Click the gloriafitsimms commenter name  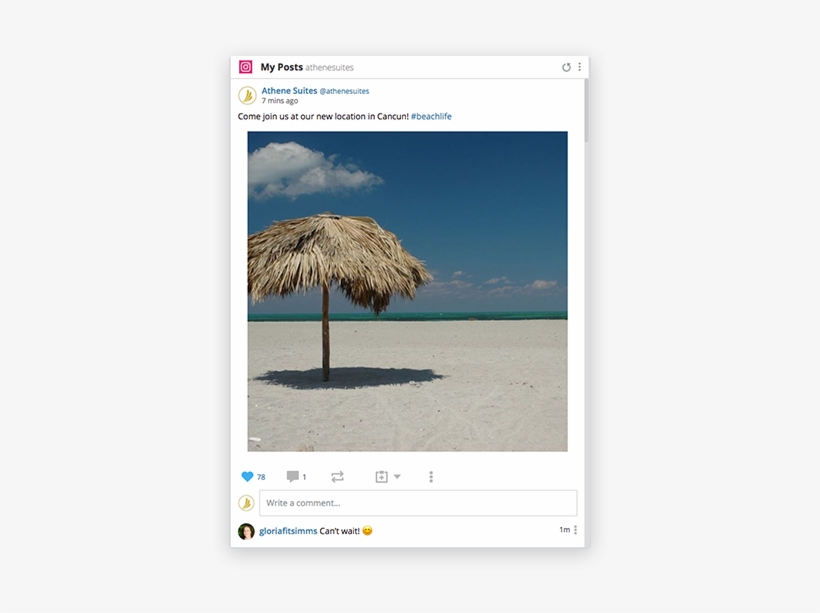click(x=291, y=531)
